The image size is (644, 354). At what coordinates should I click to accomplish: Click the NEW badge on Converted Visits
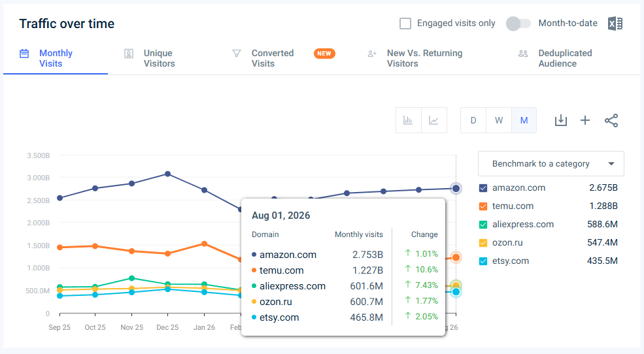coord(324,54)
